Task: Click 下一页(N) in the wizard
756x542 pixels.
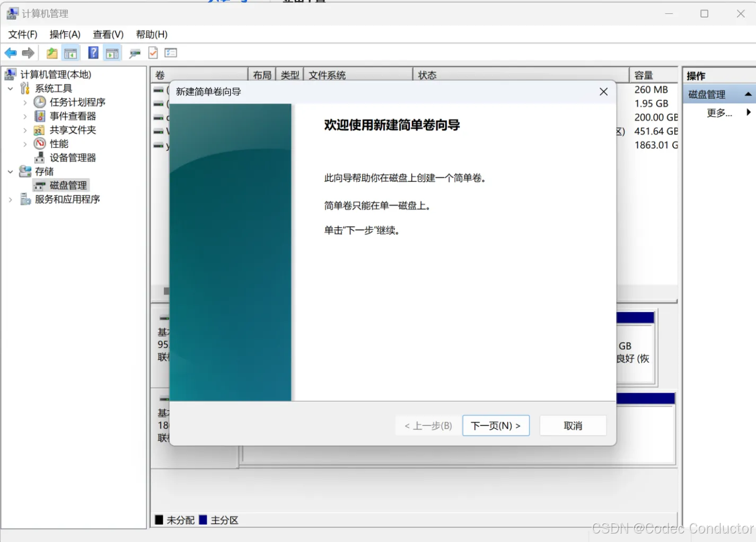Action: [496, 425]
